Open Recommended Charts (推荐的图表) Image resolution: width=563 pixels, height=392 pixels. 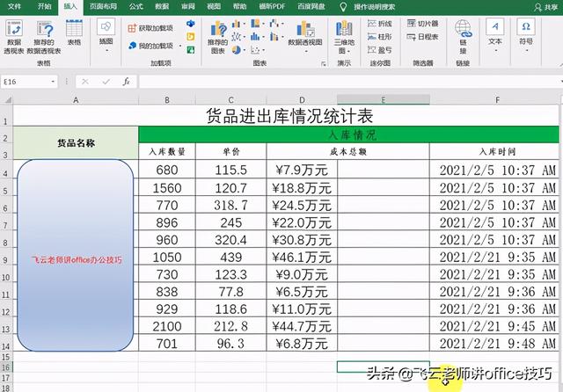click(218, 37)
